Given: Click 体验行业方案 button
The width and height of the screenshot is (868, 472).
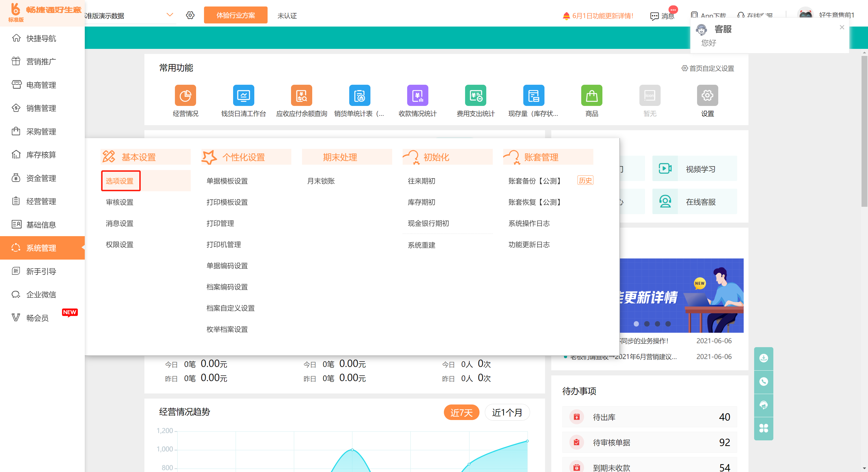Looking at the screenshot, I should (236, 15).
